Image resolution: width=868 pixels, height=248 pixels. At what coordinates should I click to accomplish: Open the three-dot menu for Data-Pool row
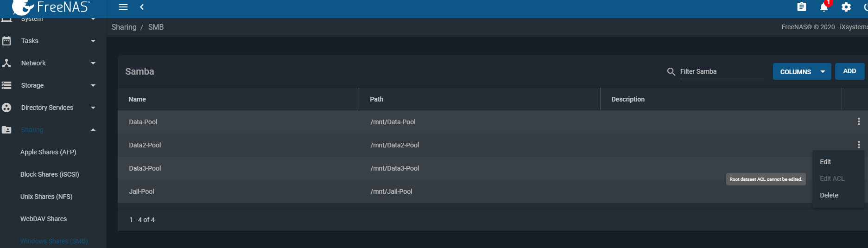click(x=859, y=121)
